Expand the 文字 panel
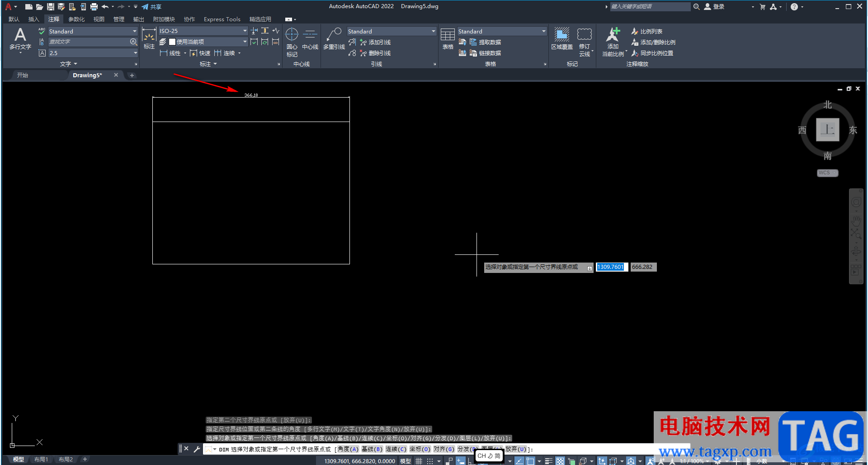 tap(69, 64)
